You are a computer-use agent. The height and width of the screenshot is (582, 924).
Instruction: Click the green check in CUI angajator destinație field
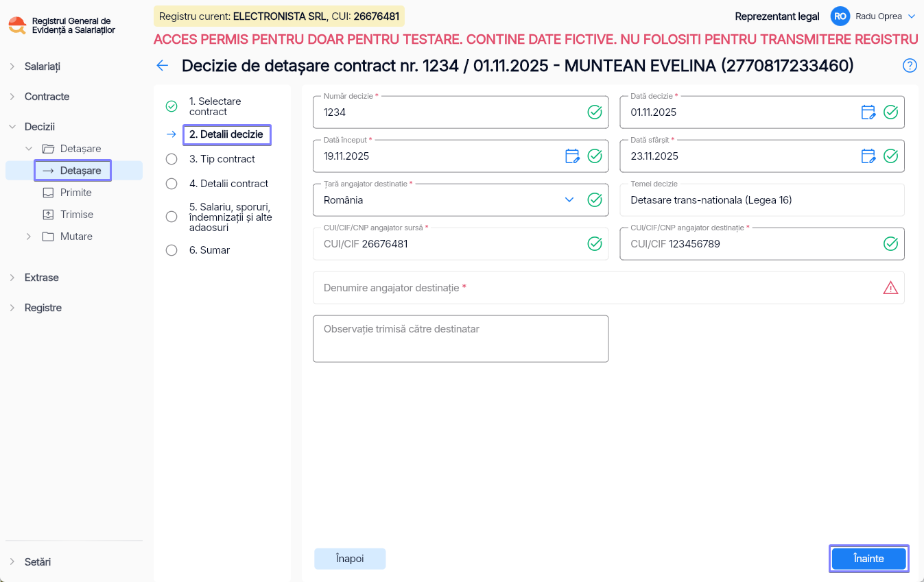click(890, 244)
